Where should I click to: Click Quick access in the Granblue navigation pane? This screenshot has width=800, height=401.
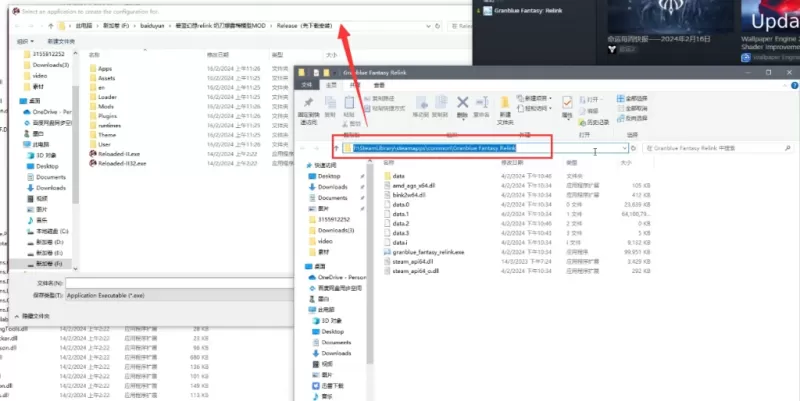click(325, 166)
